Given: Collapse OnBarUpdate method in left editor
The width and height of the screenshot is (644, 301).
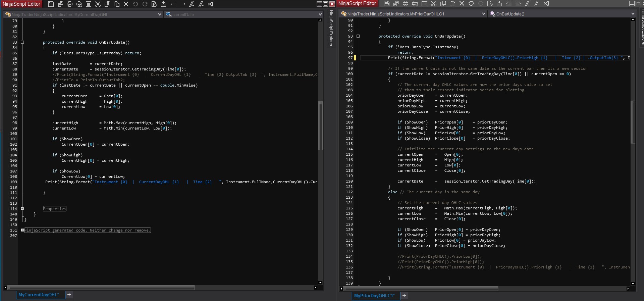Looking at the screenshot, I should tap(22, 42).
